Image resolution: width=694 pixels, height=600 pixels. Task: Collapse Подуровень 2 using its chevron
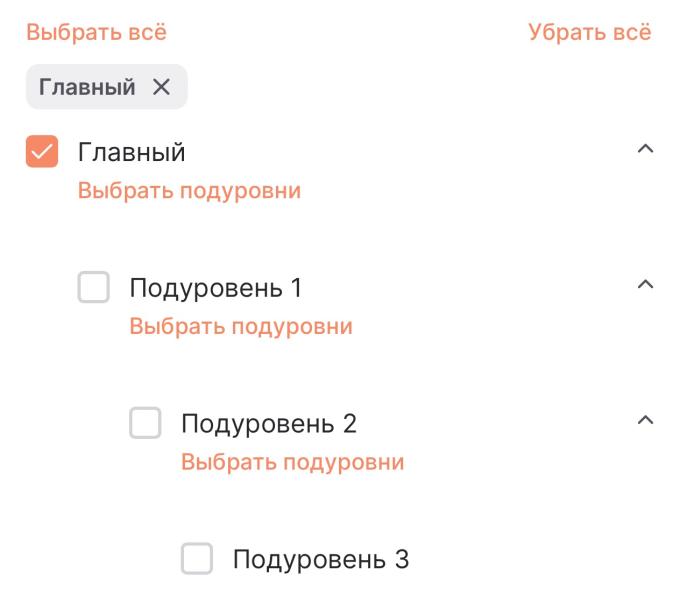click(x=645, y=420)
